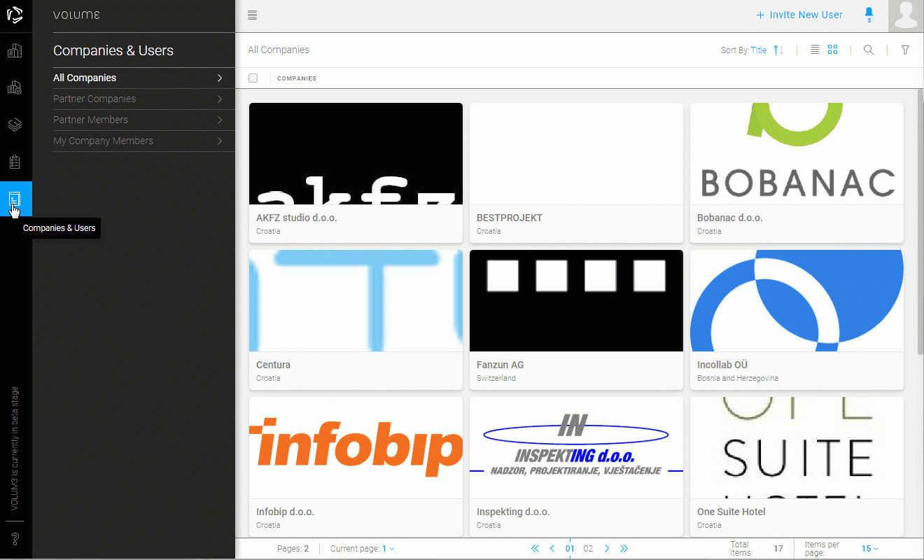
Task: Go to page 02
Action: [x=588, y=549]
